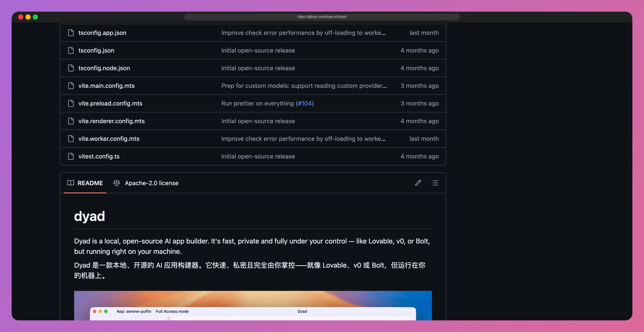The width and height of the screenshot is (644, 332).
Task: Click file icon beside vitest.config.ts
Action: (71, 156)
